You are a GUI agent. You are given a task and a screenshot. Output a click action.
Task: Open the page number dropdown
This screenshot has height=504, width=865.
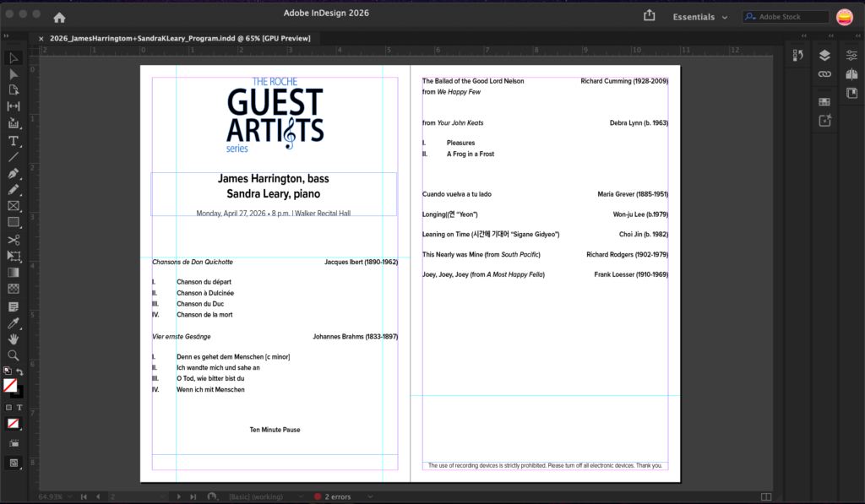pyautogui.click(x=162, y=497)
